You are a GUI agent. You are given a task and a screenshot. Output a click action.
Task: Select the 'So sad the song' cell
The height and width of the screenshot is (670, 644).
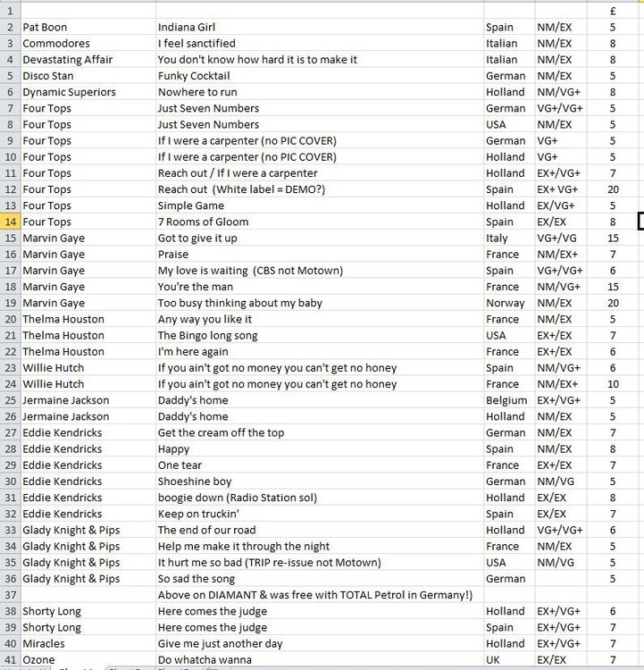tap(320, 579)
